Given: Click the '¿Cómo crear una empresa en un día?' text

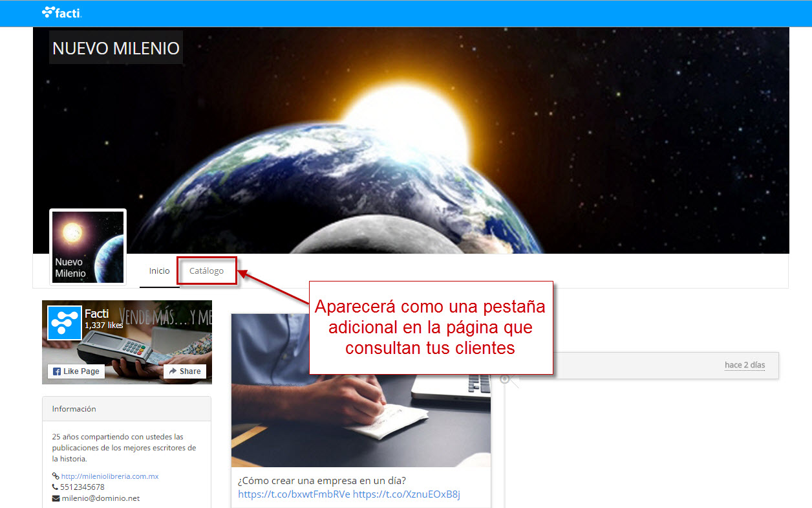Looking at the screenshot, I should tap(322, 481).
